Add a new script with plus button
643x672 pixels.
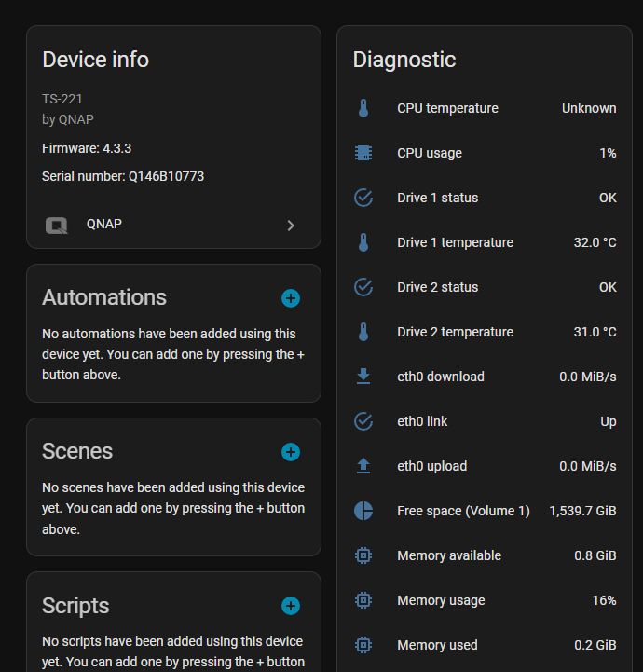point(291,606)
